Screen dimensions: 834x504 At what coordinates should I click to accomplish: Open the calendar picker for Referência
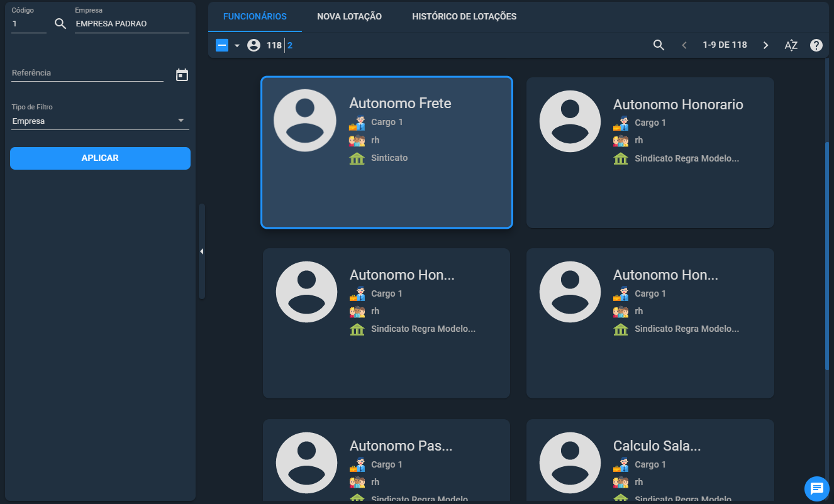[182, 75]
